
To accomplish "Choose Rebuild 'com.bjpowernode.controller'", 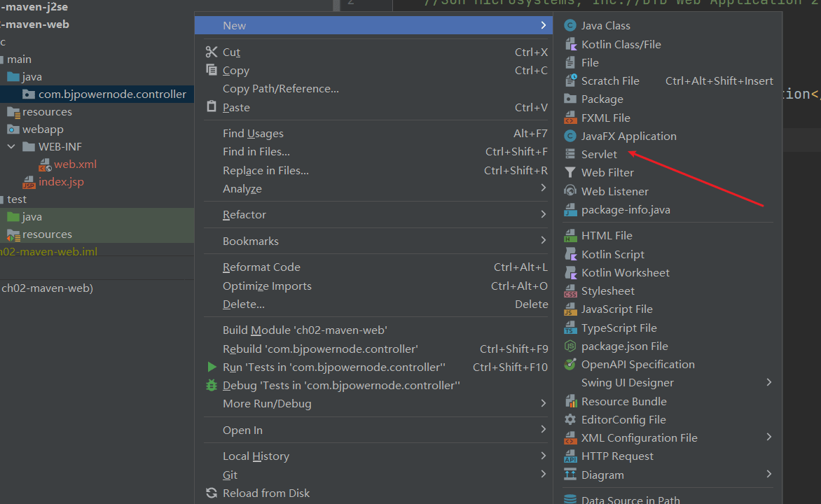I will pyautogui.click(x=374, y=349).
